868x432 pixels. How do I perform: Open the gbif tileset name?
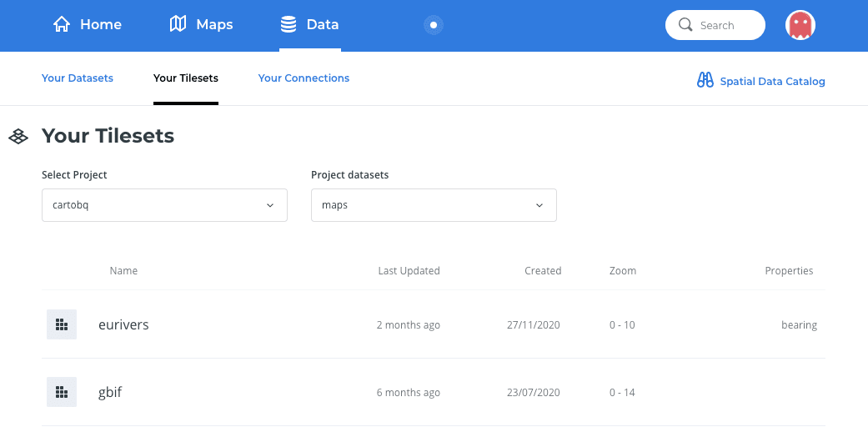[110, 392]
